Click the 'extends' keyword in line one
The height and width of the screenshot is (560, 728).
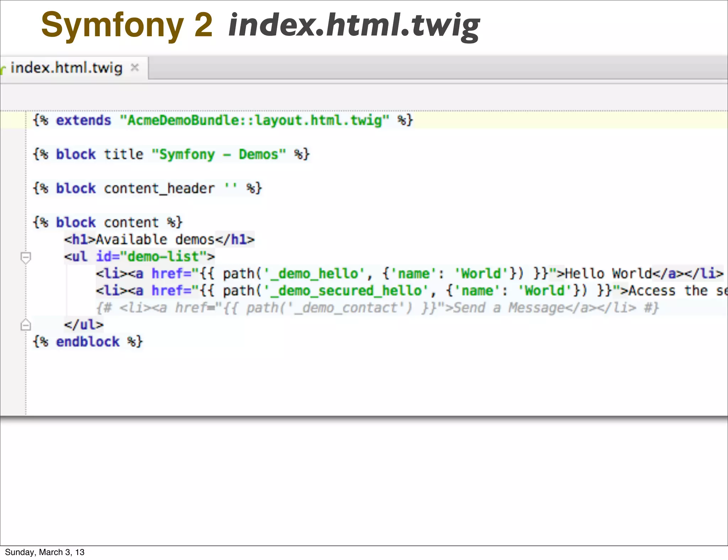click(84, 120)
